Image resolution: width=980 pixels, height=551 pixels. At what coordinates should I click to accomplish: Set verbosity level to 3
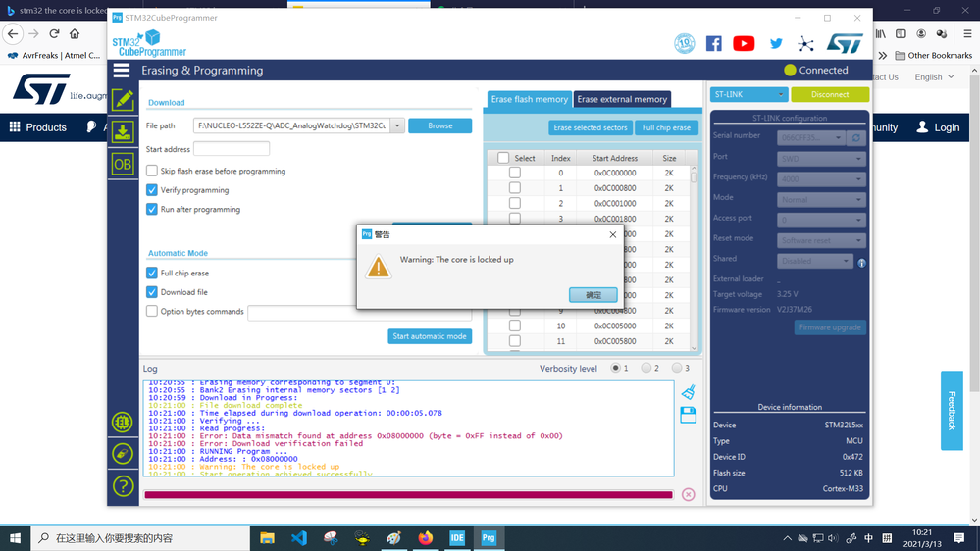point(676,368)
